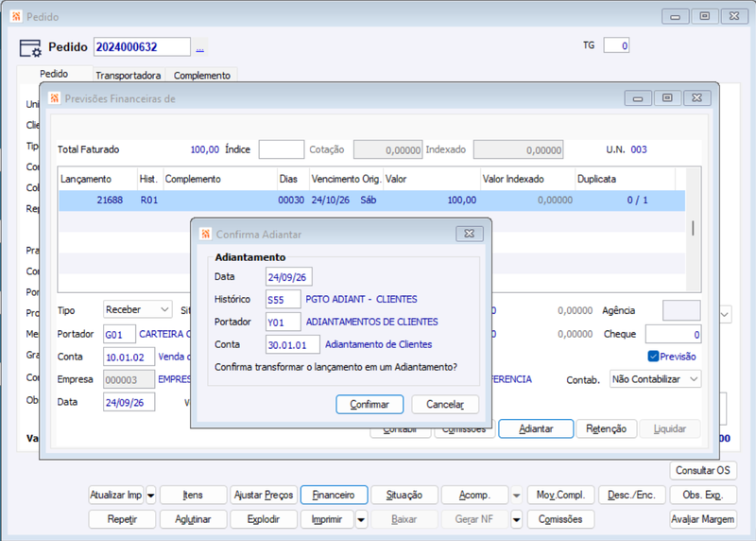756x541 pixels.
Task: Open the dropdown arrow next to Imprimir
Action: tap(361, 520)
